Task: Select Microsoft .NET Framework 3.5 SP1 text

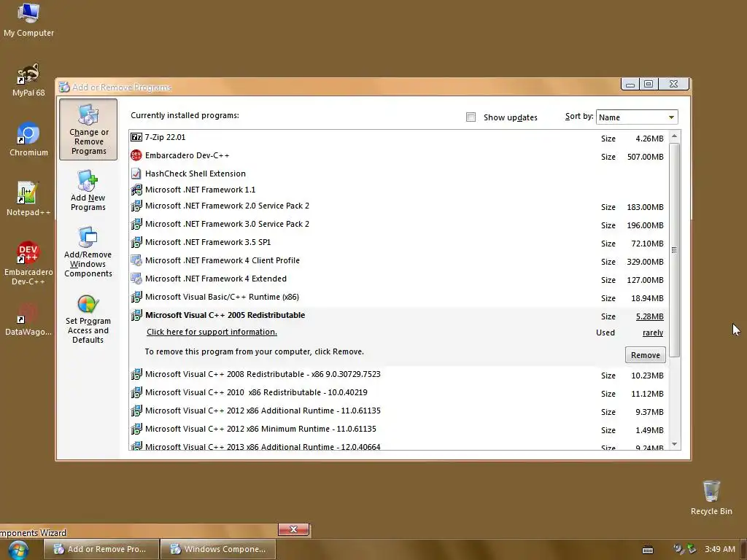Action: [208, 242]
